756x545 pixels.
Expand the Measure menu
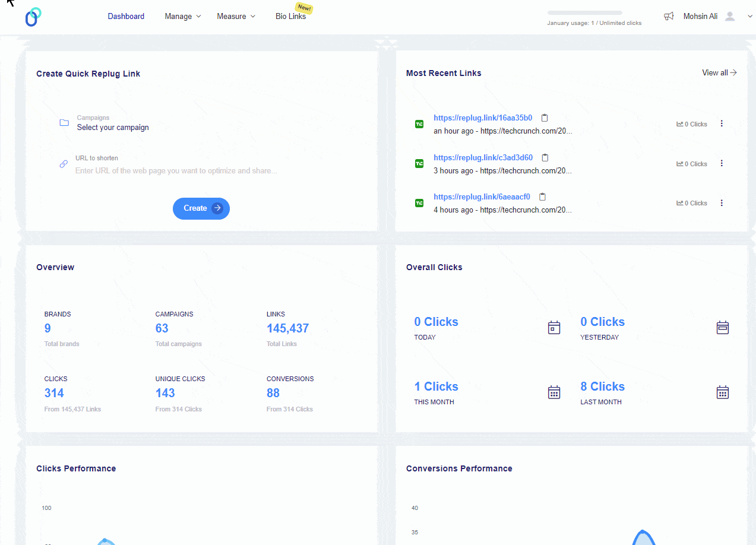[236, 17]
